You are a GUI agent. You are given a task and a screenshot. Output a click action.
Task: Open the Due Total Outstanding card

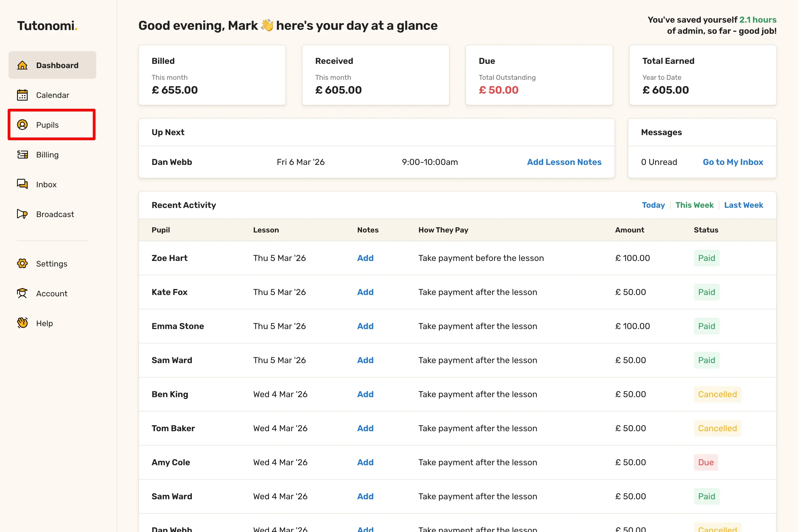pyautogui.click(x=539, y=75)
